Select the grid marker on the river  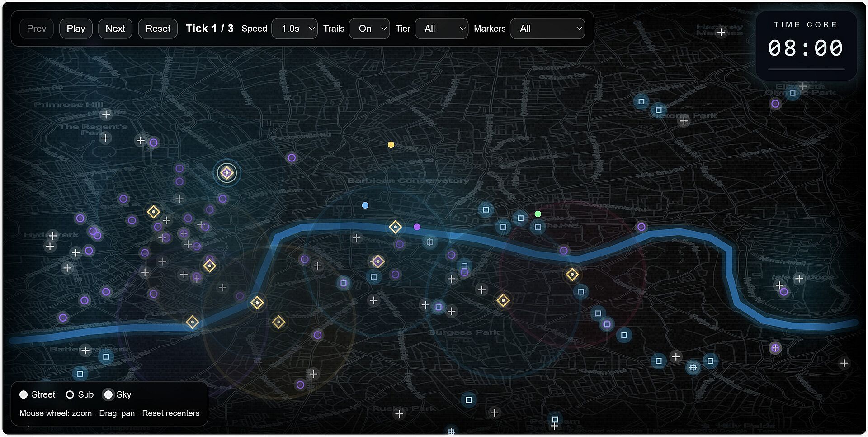point(430,242)
